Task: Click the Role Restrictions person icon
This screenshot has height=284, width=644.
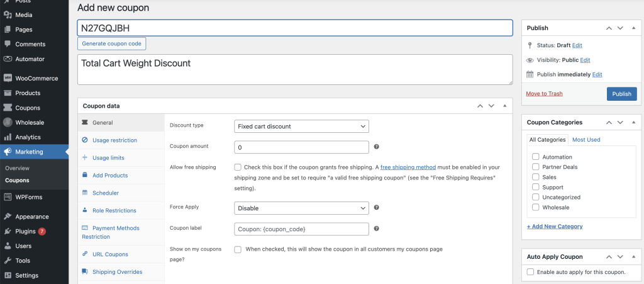Action: [x=85, y=210]
